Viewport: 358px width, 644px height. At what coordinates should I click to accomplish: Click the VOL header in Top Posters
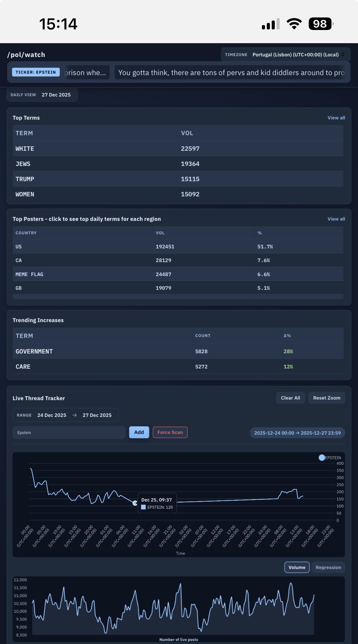click(160, 233)
